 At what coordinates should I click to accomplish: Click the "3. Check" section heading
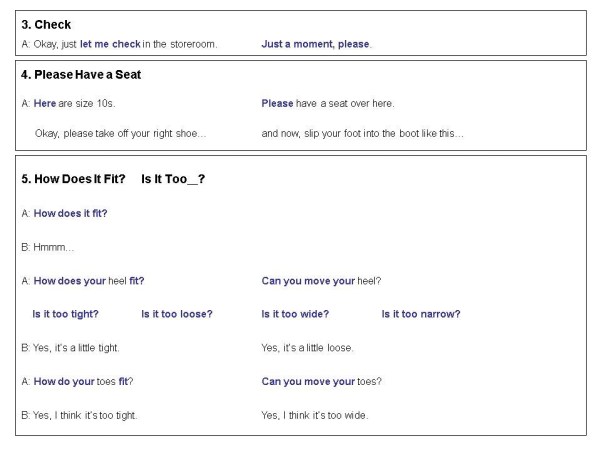[46, 24]
